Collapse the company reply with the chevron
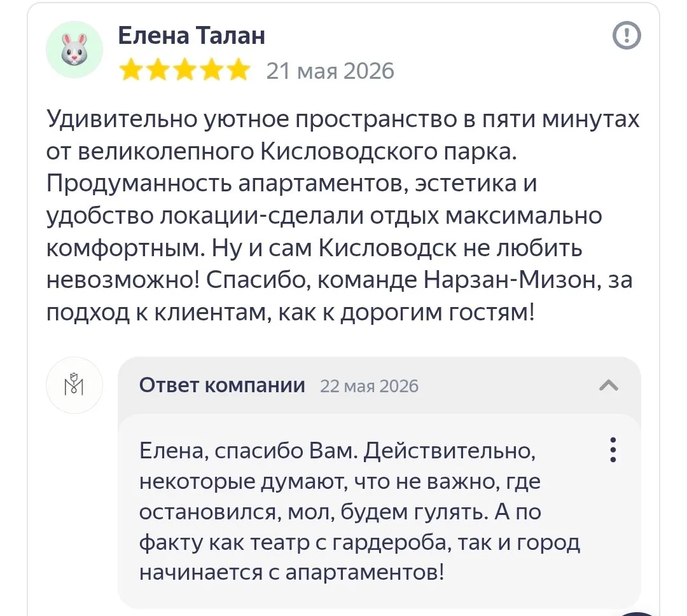687x616 pixels. pos(609,385)
